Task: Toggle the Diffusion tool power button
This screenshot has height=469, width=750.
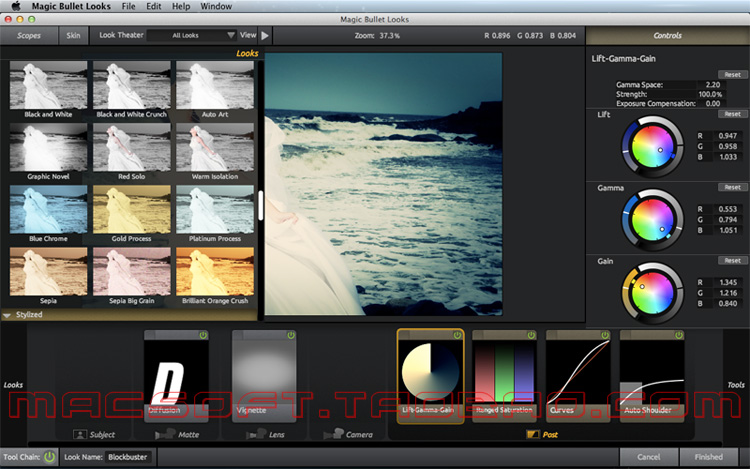Action: click(x=203, y=335)
